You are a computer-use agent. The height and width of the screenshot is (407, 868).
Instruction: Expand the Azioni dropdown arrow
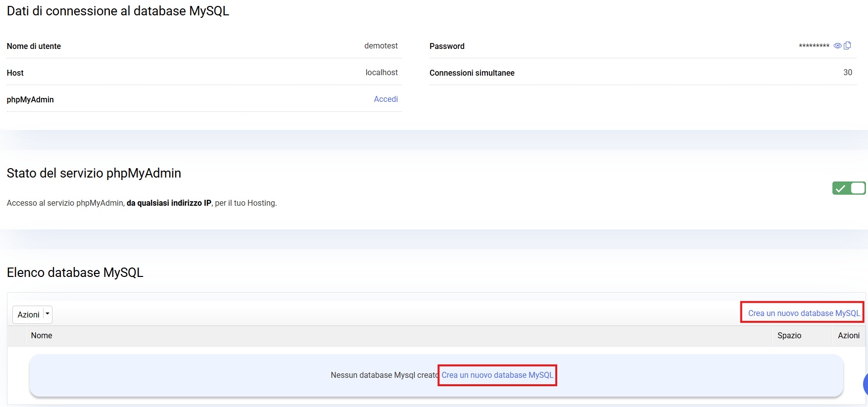pos(48,314)
